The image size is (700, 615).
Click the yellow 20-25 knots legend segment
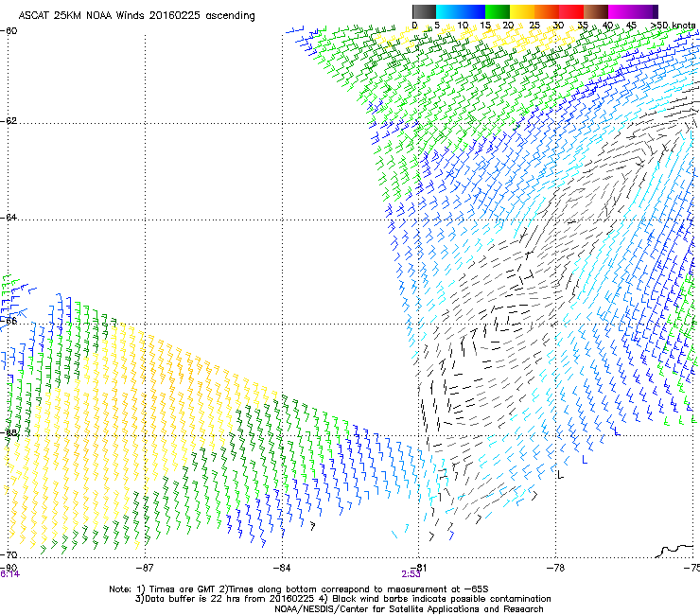coord(522,11)
